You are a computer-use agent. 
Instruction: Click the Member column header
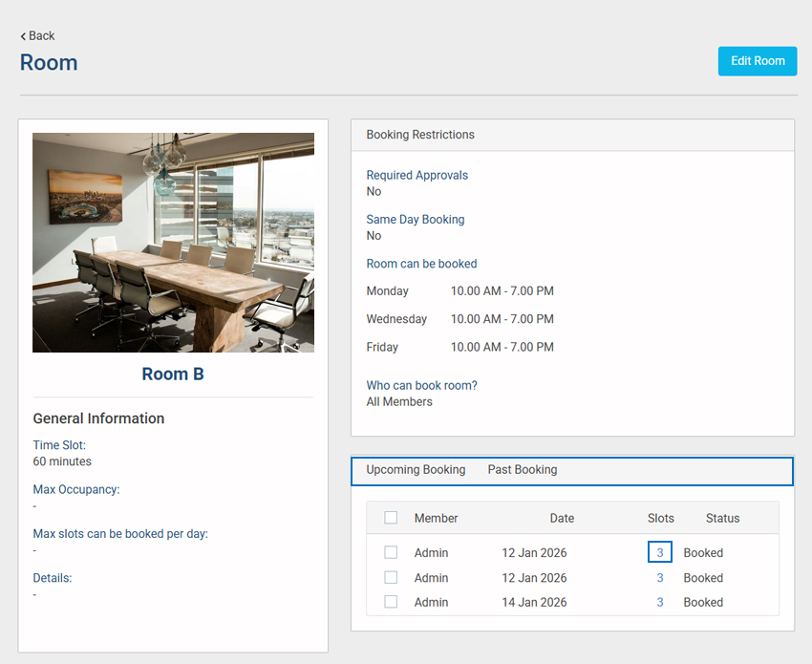coord(436,519)
